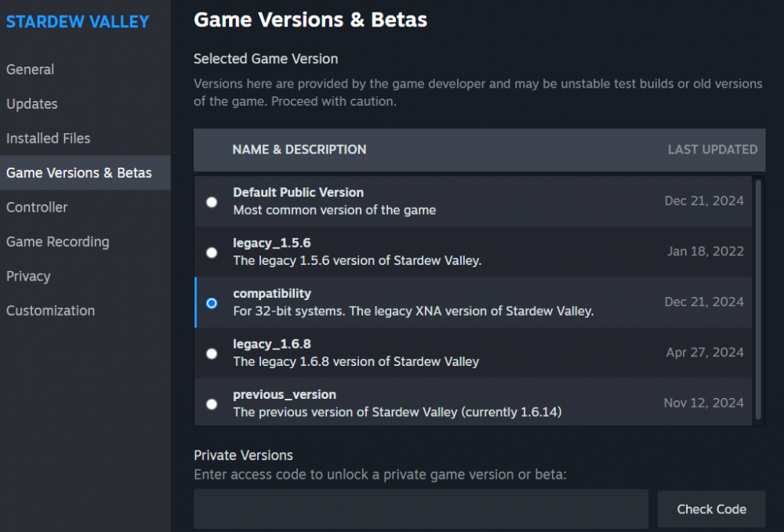This screenshot has width=784, height=532.
Task: Select Game Versions & Betas sidebar item
Action: click(79, 173)
